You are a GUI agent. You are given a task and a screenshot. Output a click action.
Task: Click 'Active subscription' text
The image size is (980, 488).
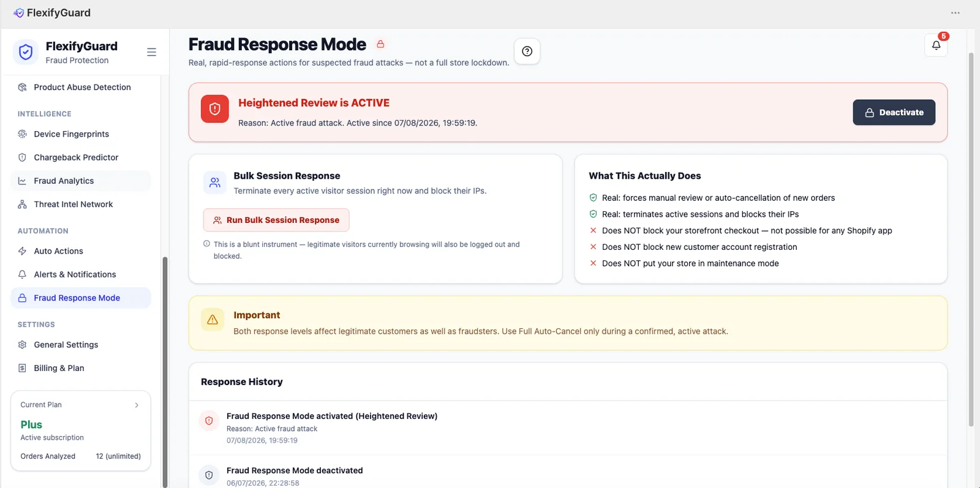click(52, 438)
